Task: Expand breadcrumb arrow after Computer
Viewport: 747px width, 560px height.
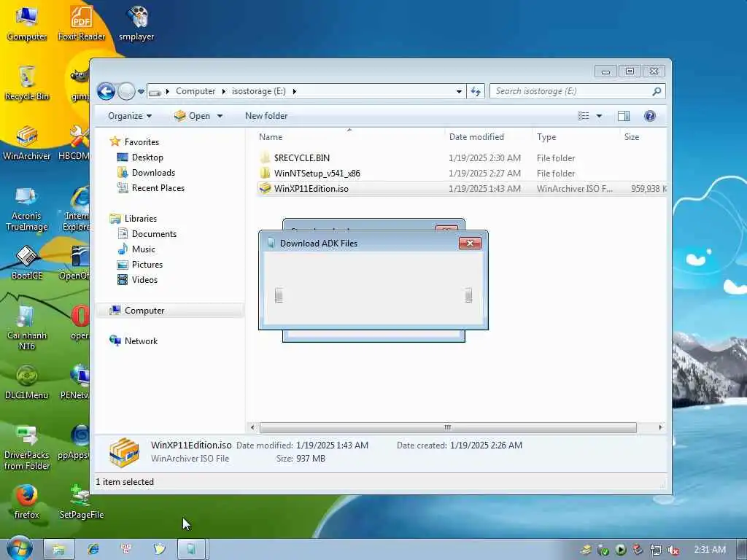Action: [x=223, y=91]
